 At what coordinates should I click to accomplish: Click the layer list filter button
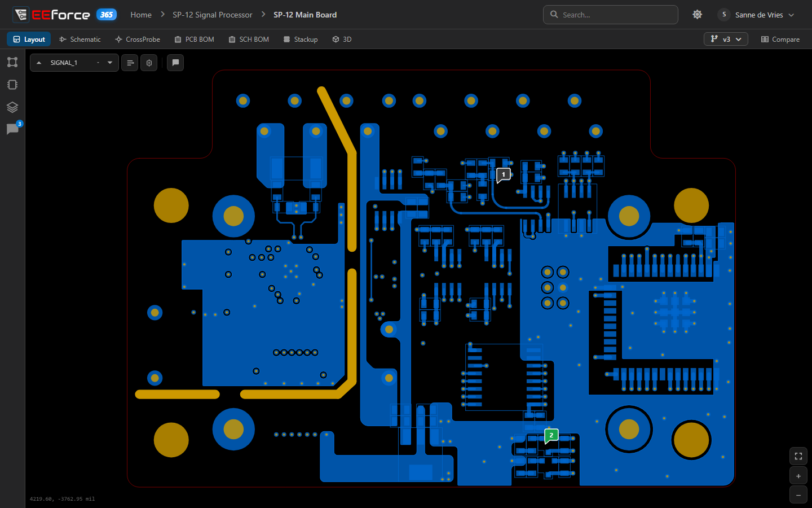coord(130,63)
